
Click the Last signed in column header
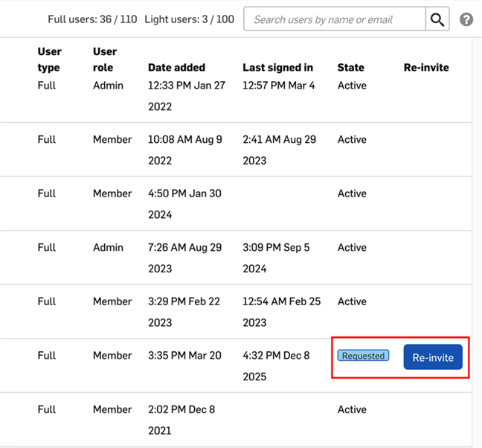[x=277, y=68]
